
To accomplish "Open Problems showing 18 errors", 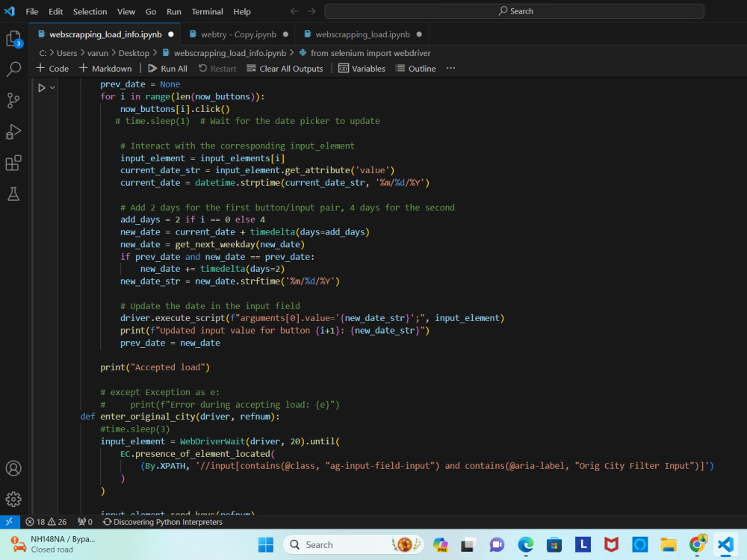I will pos(35,522).
